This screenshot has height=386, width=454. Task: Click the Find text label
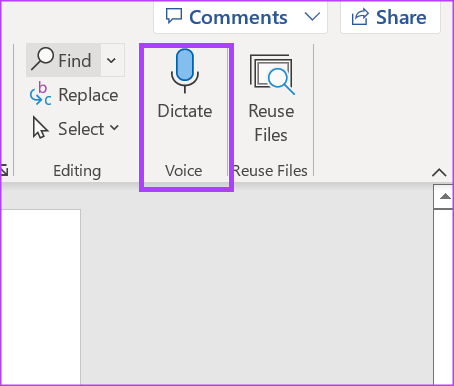tap(75, 61)
